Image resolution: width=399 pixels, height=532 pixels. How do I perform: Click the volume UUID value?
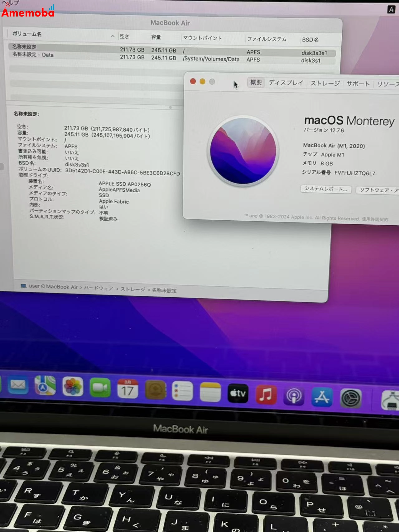(x=123, y=172)
